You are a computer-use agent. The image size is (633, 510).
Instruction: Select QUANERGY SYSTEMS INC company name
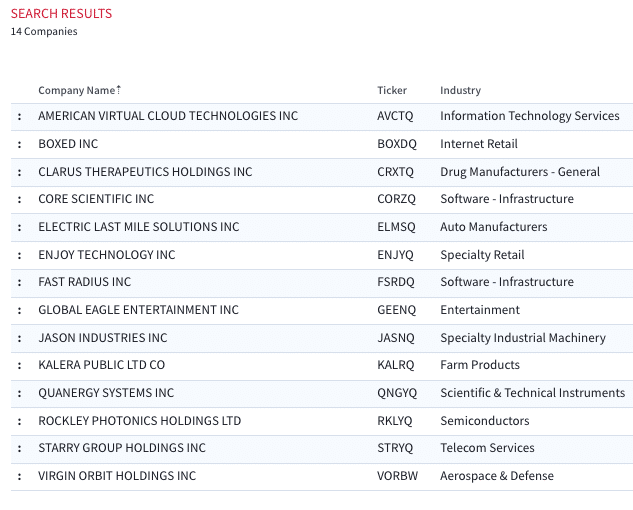point(106,392)
